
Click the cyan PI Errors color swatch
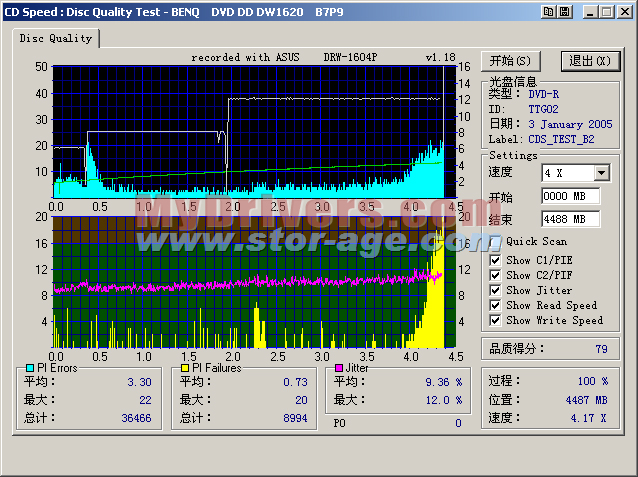coord(30,368)
